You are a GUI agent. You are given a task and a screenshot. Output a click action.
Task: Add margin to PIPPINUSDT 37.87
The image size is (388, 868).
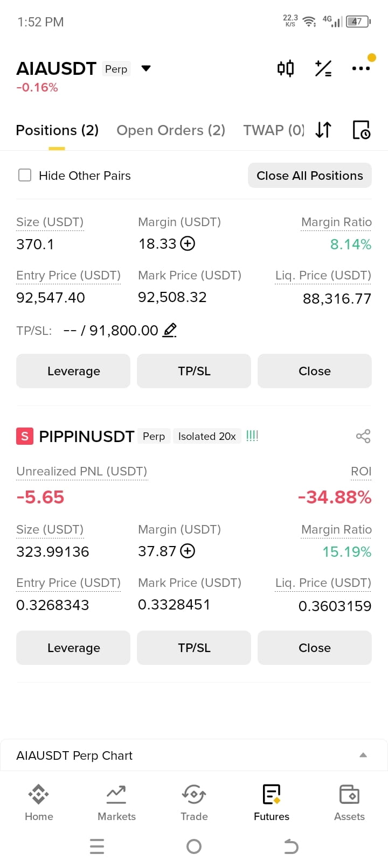(x=188, y=551)
